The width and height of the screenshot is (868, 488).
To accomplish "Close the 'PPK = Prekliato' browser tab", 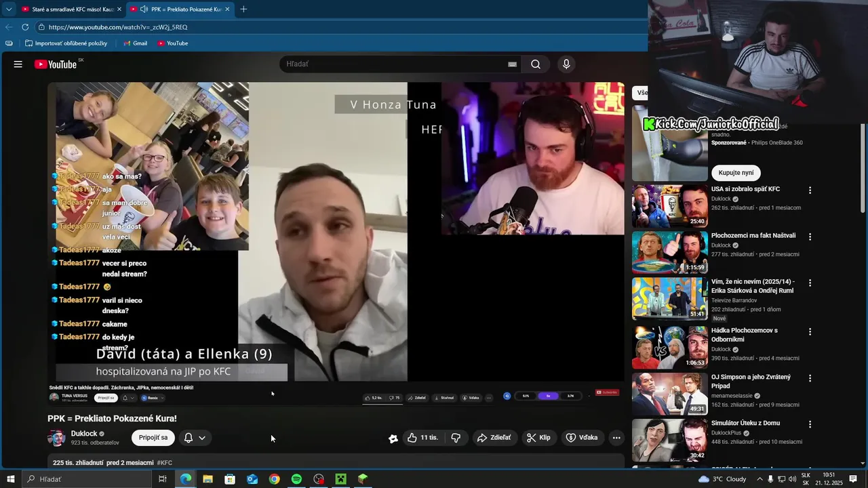I will 227,9.
